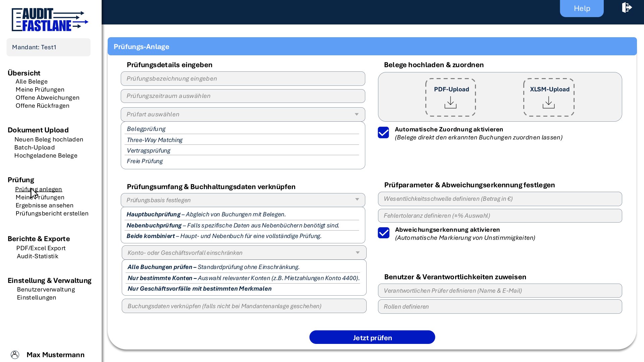Click the user profile icon beside Max Mustermann

click(15, 355)
